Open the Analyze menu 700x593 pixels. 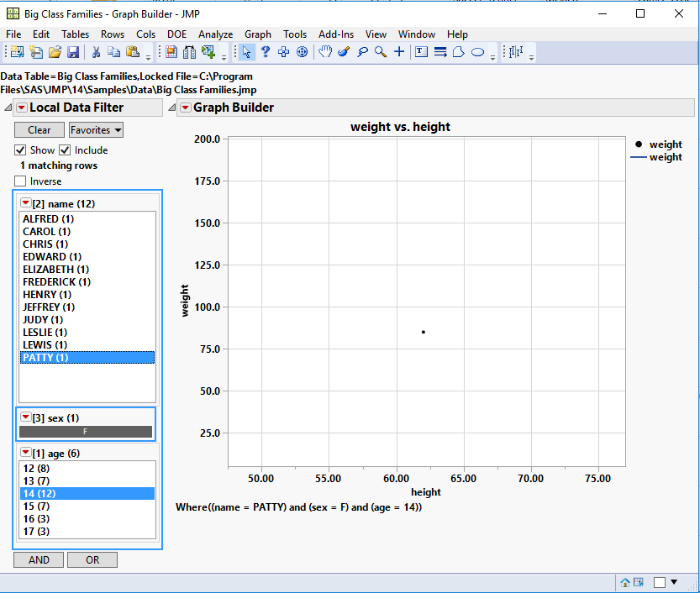[215, 34]
